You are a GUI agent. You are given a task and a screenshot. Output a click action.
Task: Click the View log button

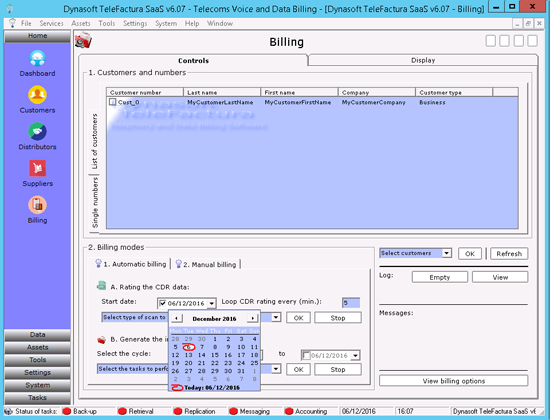click(500, 277)
